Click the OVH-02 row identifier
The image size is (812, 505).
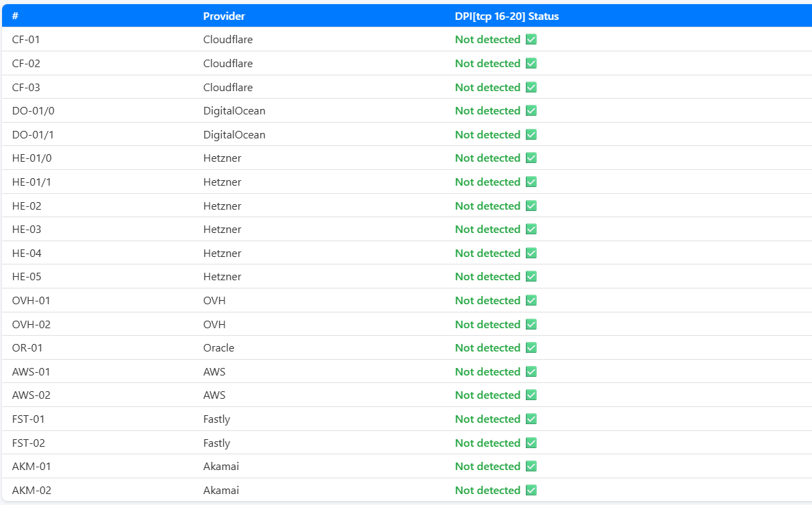coord(31,325)
